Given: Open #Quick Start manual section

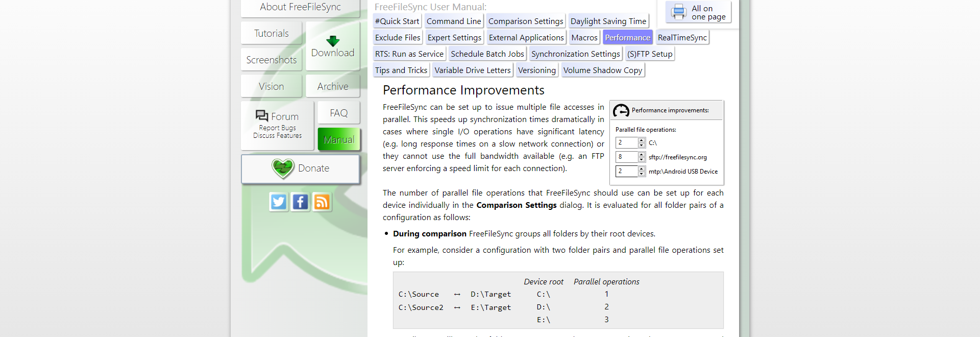Looking at the screenshot, I should [397, 21].
